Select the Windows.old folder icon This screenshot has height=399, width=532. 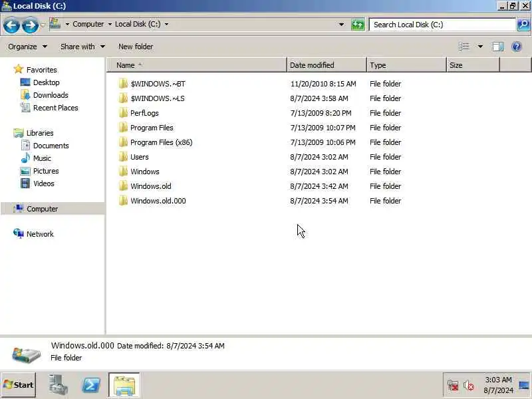coord(123,186)
